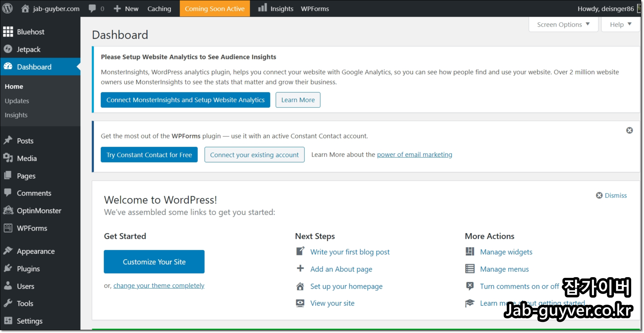Click the Customize Your Site button
This screenshot has height=333, width=644.
point(154,262)
